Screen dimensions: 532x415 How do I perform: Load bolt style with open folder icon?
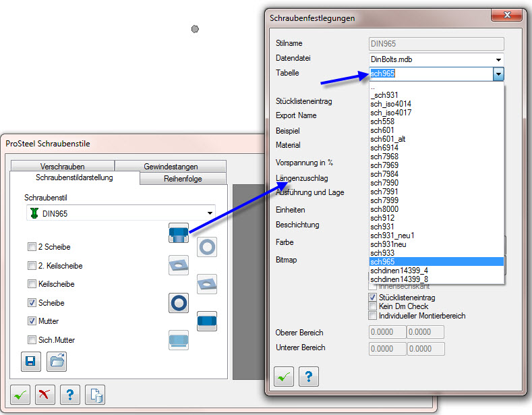(57, 361)
